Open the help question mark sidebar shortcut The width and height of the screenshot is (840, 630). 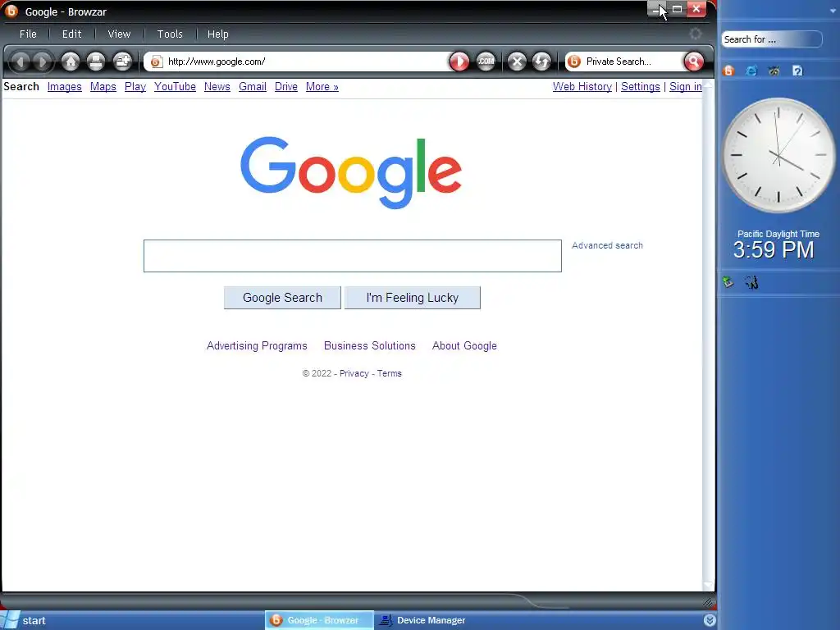point(797,71)
